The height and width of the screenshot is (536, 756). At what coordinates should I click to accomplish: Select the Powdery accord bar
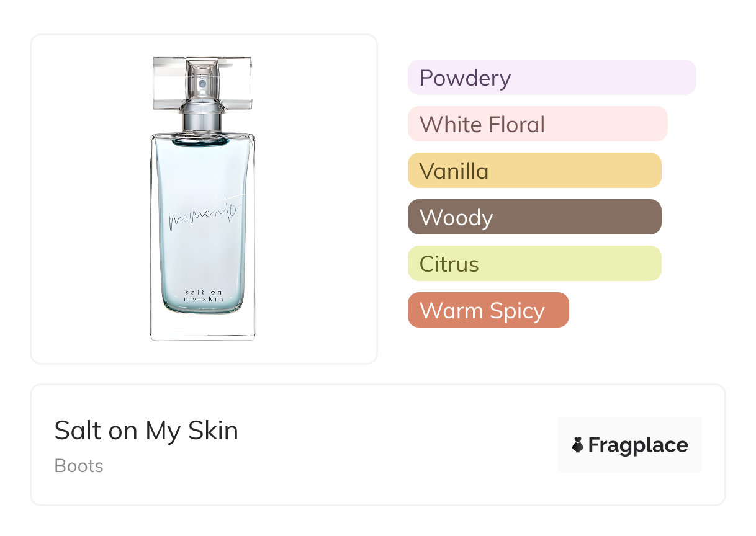(x=551, y=78)
